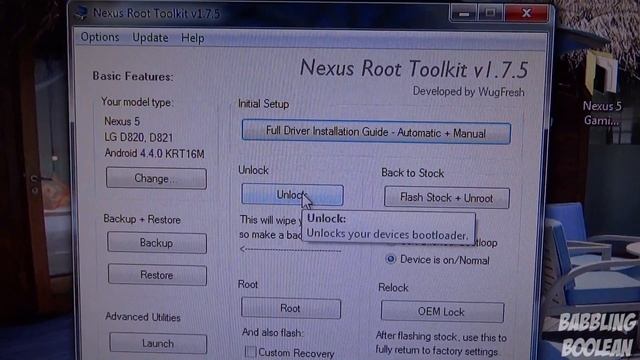The width and height of the screenshot is (640, 360).
Task: Start a Backup
Action: coord(157,243)
